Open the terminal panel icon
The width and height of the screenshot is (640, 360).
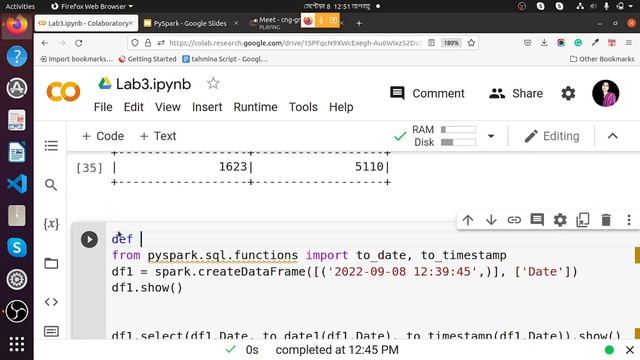pos(51,331)
